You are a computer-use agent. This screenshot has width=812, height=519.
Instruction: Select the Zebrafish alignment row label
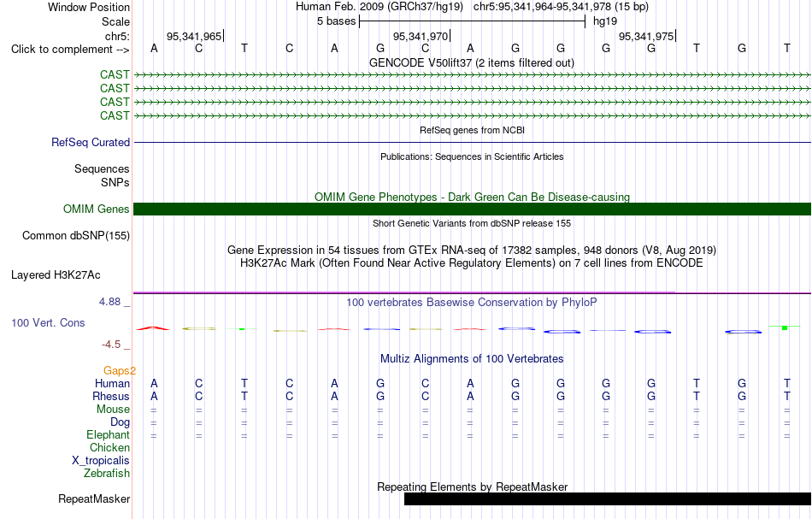pyautogui.click(x=107, y=474)
